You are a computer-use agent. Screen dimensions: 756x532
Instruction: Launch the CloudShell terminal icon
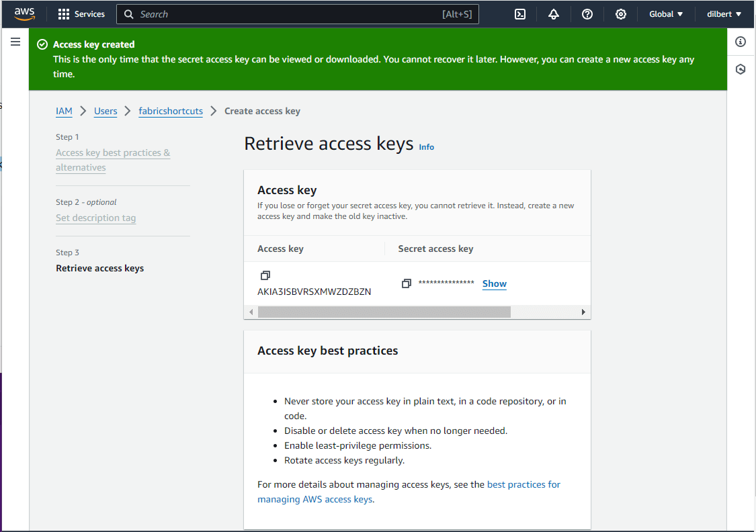pos(520,14)
